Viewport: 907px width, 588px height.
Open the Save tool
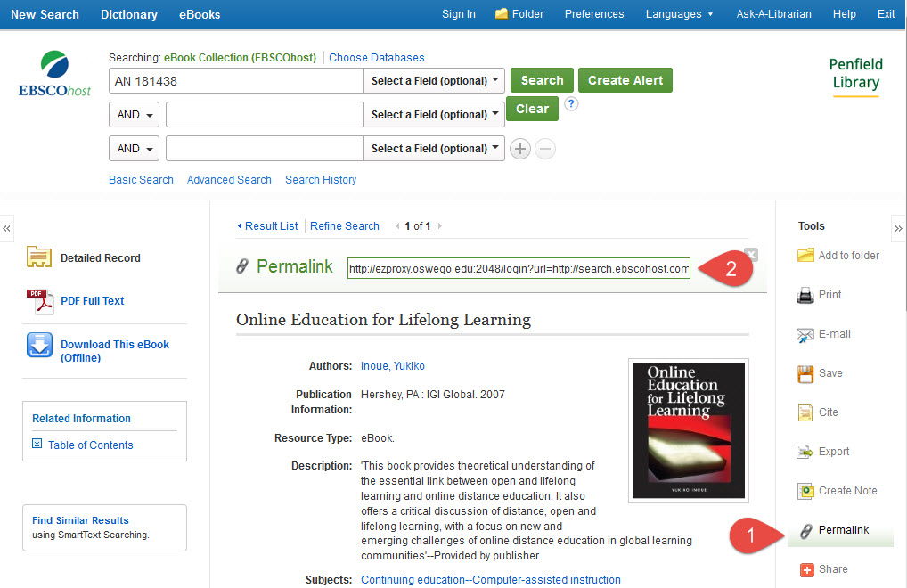click(829, 373)
